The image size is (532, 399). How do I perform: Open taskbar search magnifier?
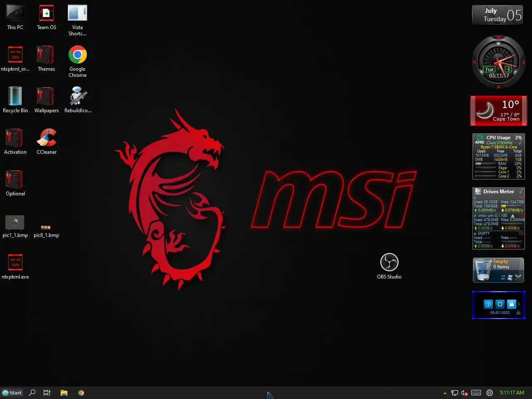[32, 393]
